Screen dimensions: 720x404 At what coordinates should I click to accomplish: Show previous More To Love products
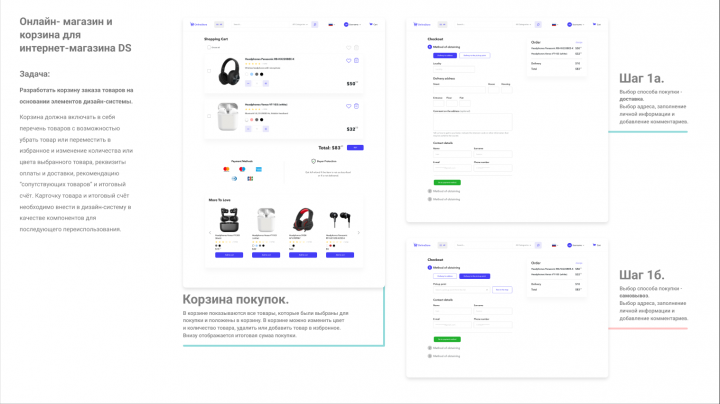(210, 233)
